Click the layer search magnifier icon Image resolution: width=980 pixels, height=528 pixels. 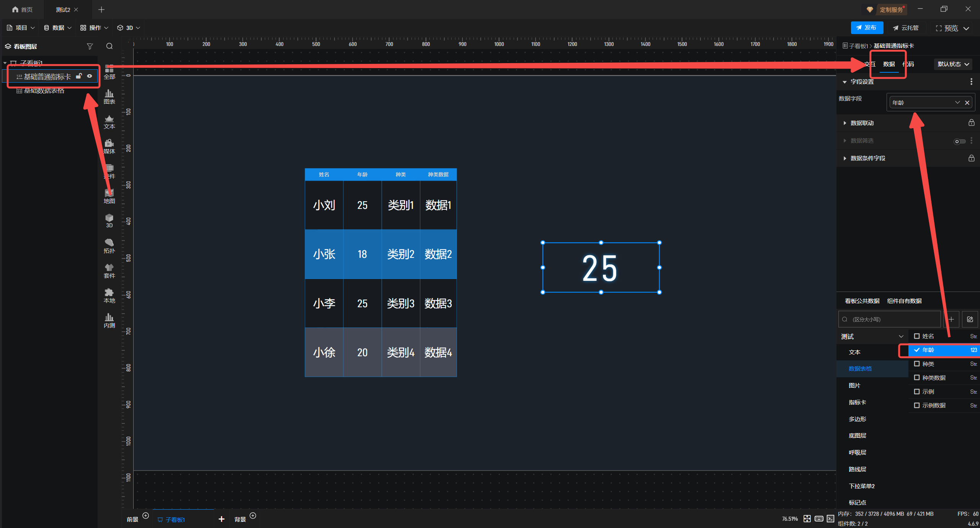click(x=109, y=46)
